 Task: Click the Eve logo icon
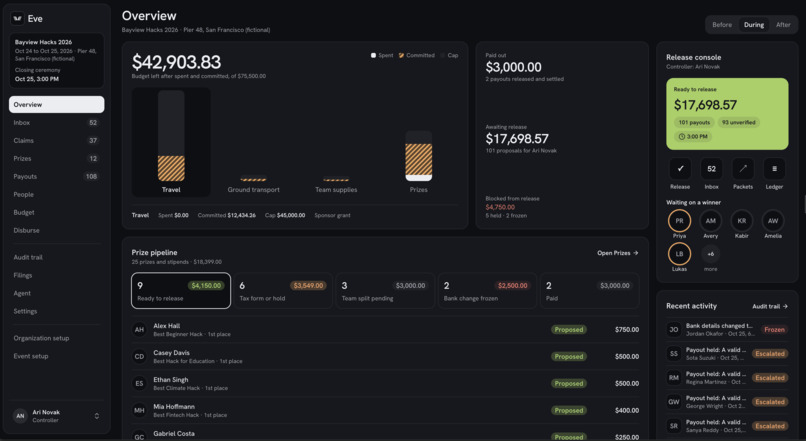[x=17, y=19]
